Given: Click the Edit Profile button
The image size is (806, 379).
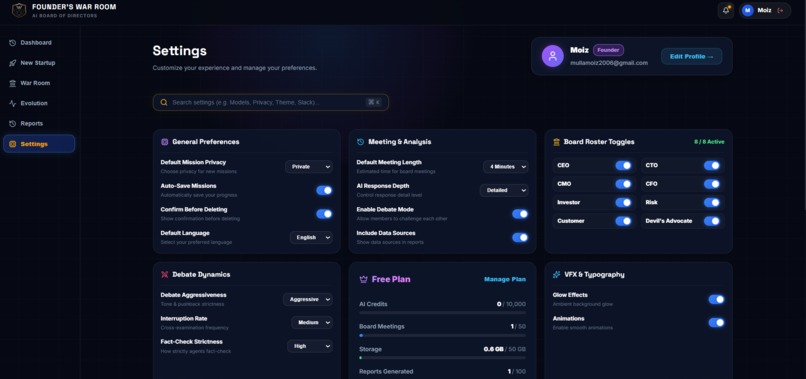Looking at the screenshot, I should [691, 57].
